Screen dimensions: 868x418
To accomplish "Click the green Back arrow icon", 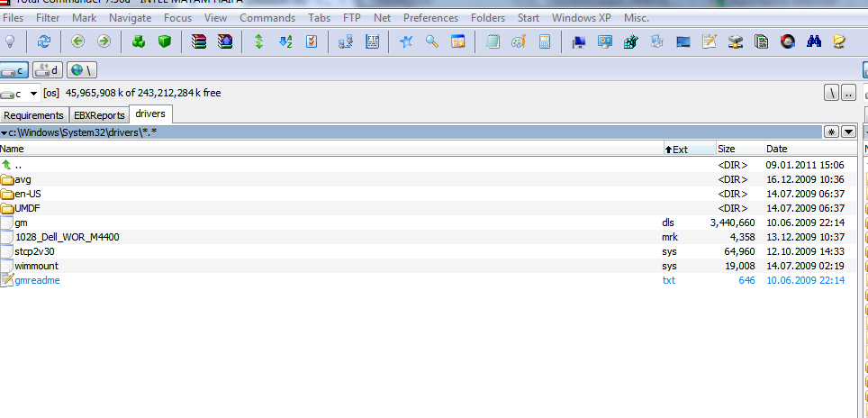I will point(77,41).
